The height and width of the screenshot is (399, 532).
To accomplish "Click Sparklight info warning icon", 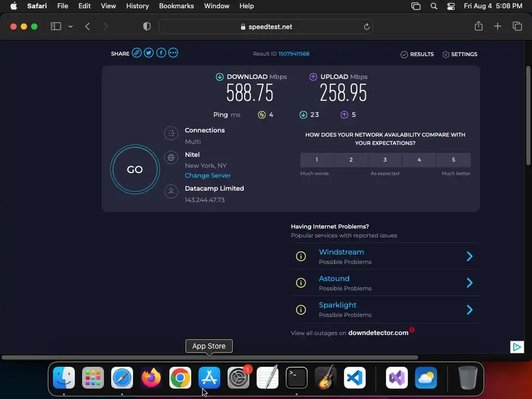I will pyautogui.click(x=301, y=310).
